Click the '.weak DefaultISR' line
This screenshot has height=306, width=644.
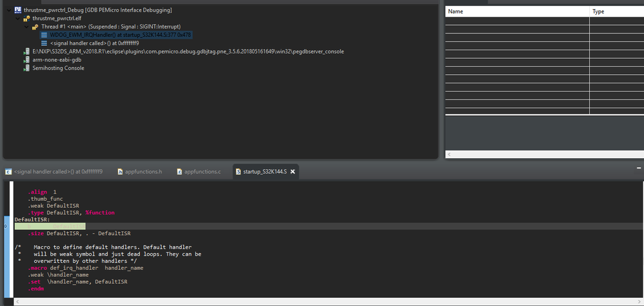(x=54, y=205)
